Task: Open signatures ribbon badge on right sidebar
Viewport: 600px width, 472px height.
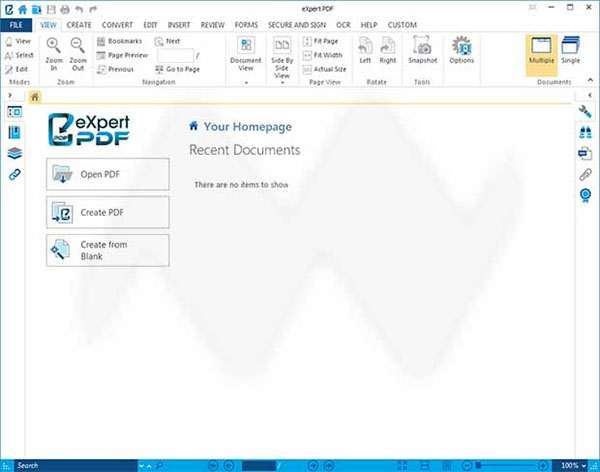Action: (x=585, y=196)
